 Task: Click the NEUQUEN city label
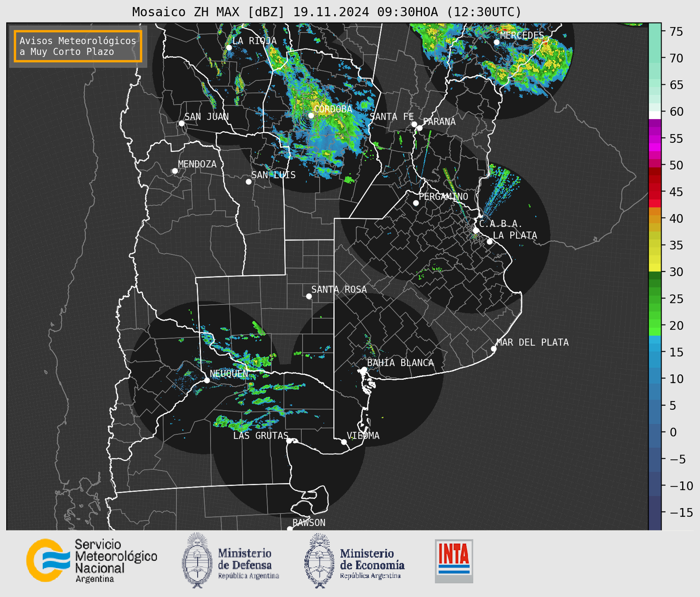click(x=229, y=374)
